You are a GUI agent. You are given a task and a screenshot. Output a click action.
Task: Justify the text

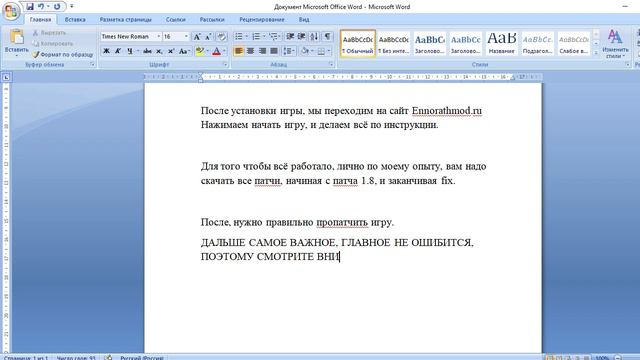274,51
